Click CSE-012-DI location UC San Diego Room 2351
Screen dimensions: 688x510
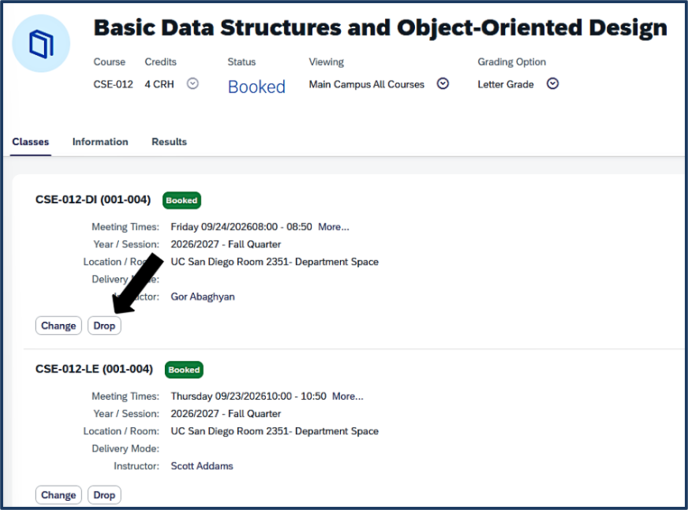tap(275, 262)
